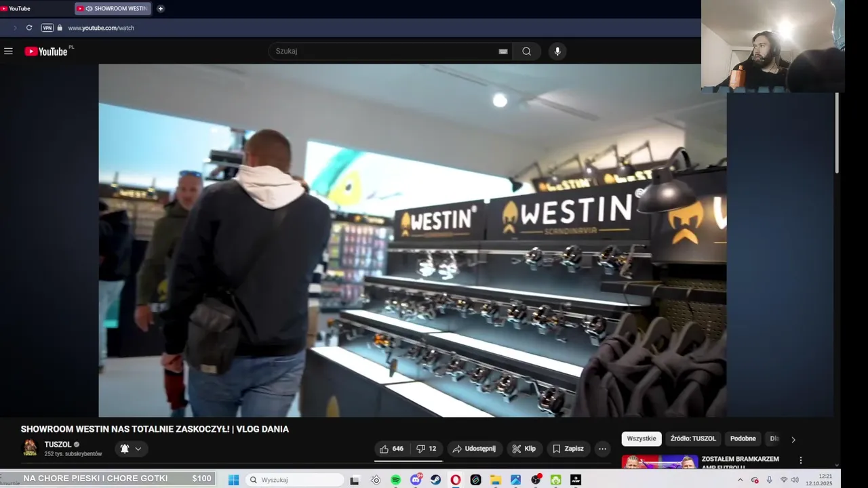Viewport: 868px width, 488px height.
Task: Click the Wyszukaj taskbar search box
Action: click(294, 480)
